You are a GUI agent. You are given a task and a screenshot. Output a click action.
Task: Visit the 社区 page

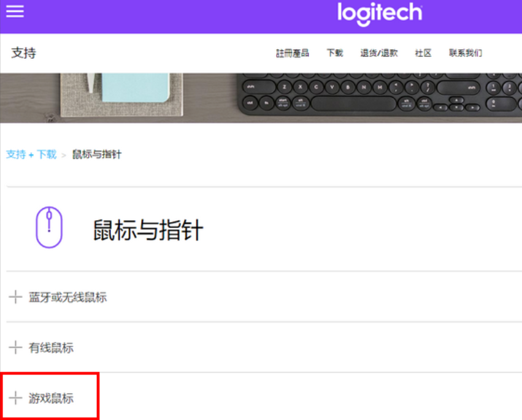click(x=423, y=53)
